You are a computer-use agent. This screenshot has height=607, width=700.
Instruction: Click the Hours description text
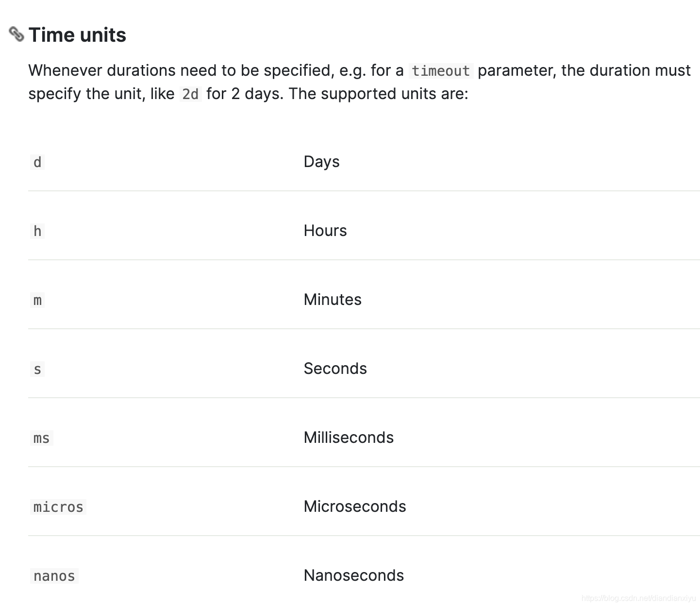(325, 231)
